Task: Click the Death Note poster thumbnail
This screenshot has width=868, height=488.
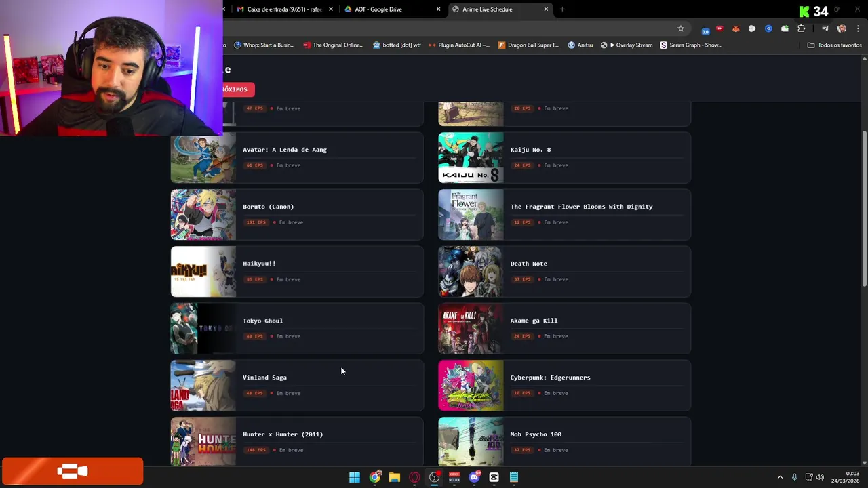Action: click(x=471, y=272)
